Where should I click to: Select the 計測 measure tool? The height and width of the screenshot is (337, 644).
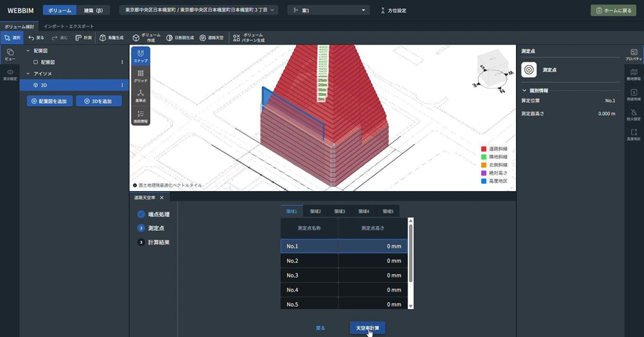click(83, 38)
